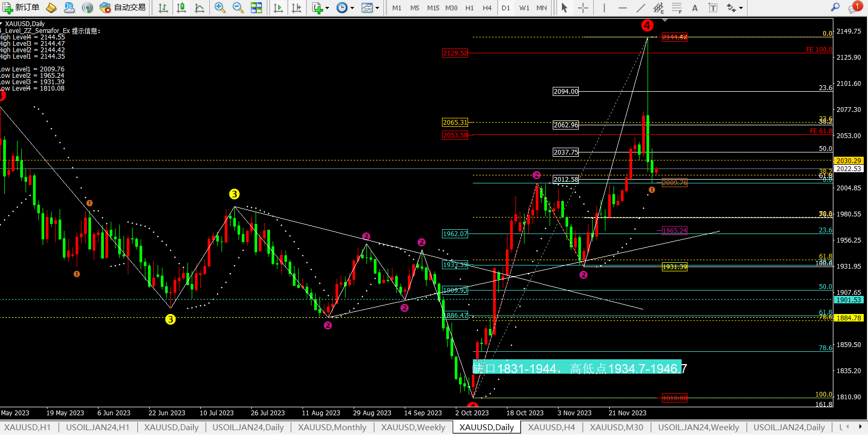Select the vertical line drawing tool
Image resolution: width=868 pixels, height=435 pixels.
click(604, 7)
